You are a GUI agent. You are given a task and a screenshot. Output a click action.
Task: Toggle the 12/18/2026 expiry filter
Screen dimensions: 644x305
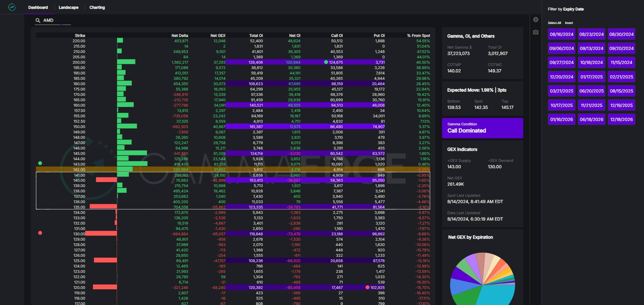click(x=621, y=119)
